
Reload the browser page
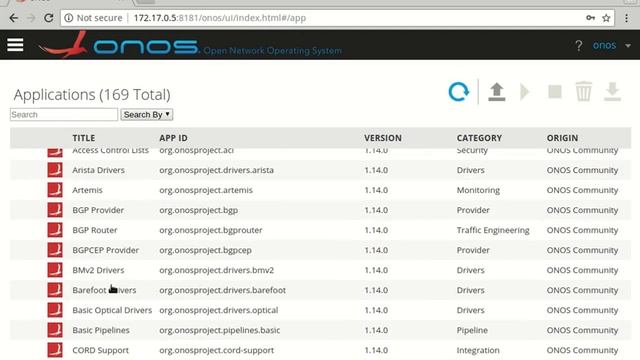coord(49,18)
